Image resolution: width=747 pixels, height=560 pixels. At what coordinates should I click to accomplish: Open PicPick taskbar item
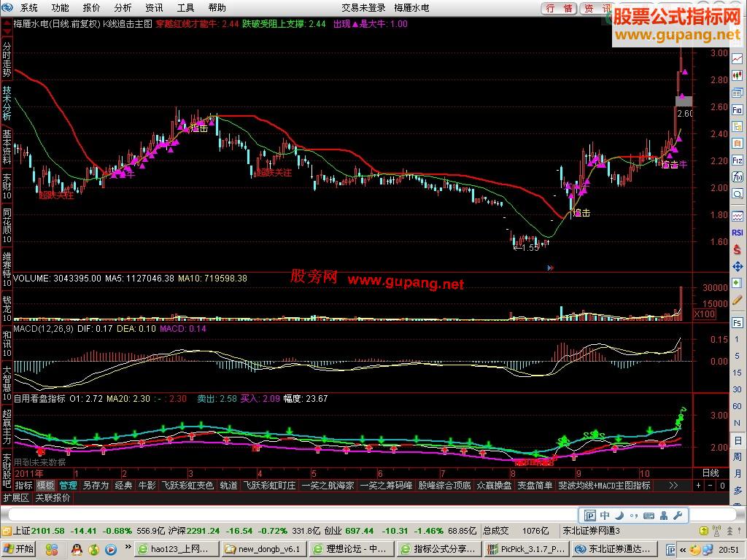click(526, 549)
